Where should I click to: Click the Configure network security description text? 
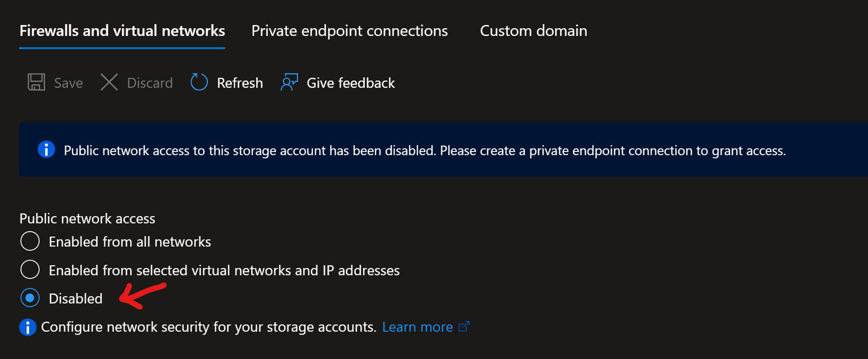pyautogui.click(x=208, y=327)
